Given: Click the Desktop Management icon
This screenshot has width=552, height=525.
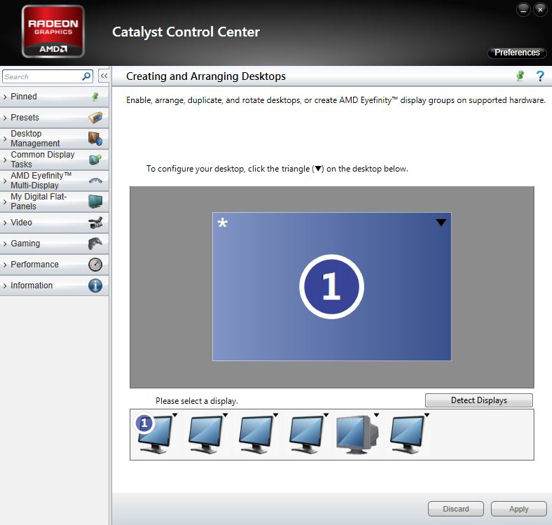Looking at the screenshot, I should 95,138.
